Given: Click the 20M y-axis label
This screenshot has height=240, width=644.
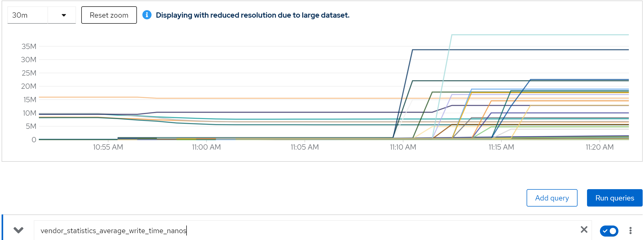Looking at the screenshot, I should click(x=28, y=86).
